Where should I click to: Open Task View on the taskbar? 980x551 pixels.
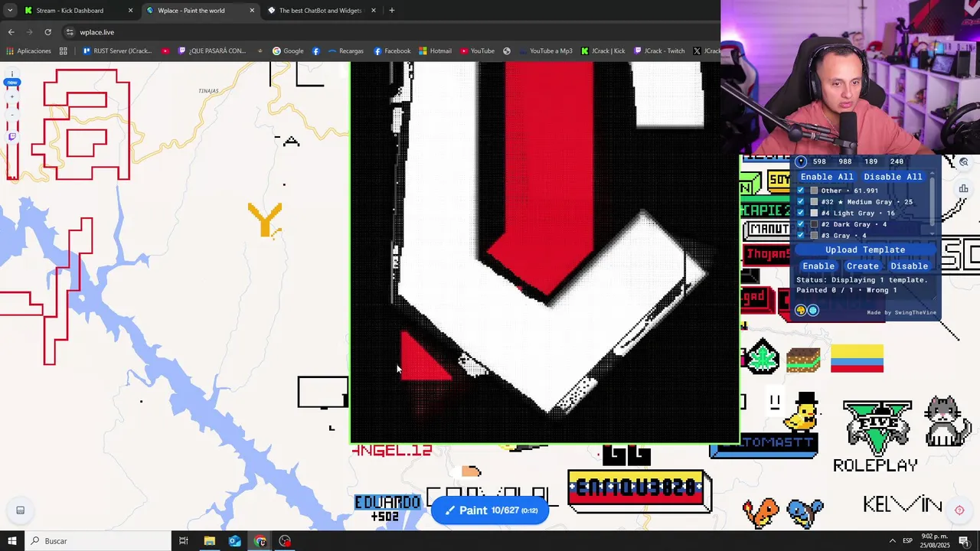click(x=184, y=541)
